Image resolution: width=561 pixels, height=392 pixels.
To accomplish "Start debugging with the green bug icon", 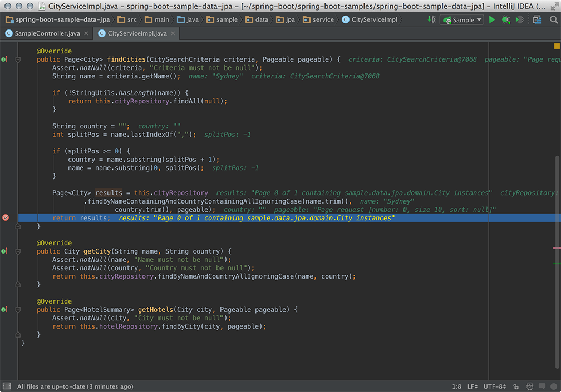I will point(505,20).
